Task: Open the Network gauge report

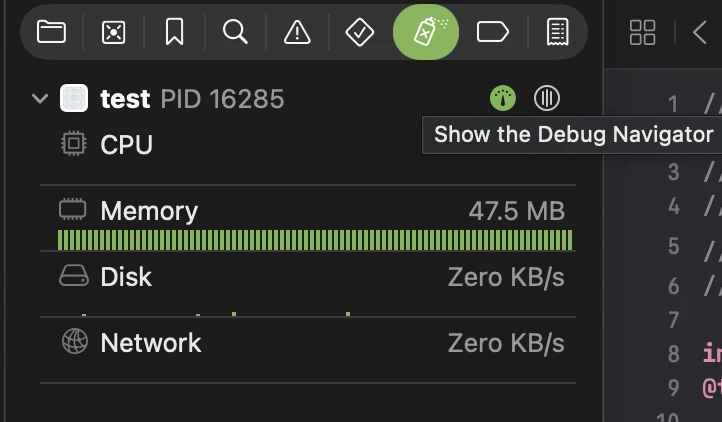Action: (150, 343)
